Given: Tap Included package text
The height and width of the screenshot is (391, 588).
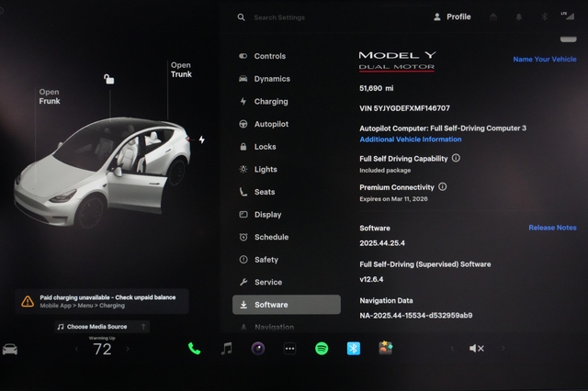Looking at the screenshot, I should (x=385, y=171).
